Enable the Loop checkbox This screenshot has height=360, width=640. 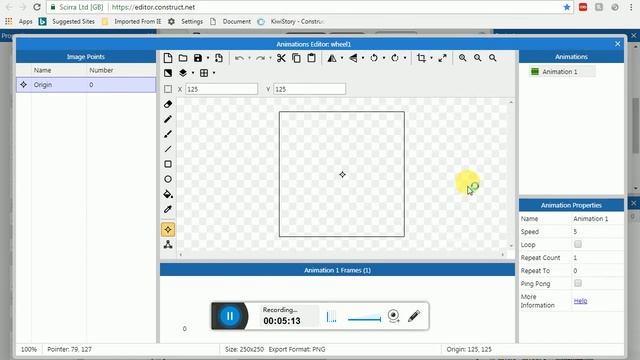[x=578, y=244]
